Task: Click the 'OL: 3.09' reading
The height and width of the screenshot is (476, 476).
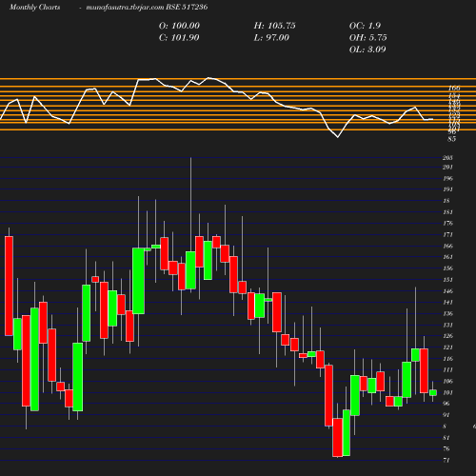Action: tap(367, 50)
